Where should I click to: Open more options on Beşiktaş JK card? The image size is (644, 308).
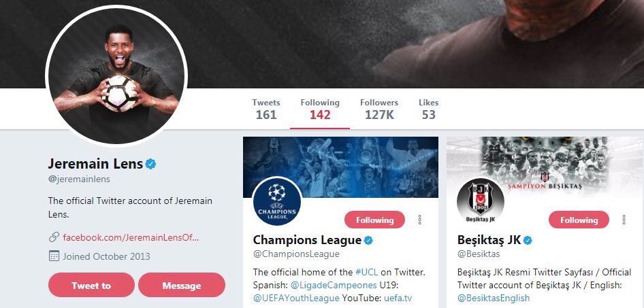pyautogui.click(x=624, y=220)
